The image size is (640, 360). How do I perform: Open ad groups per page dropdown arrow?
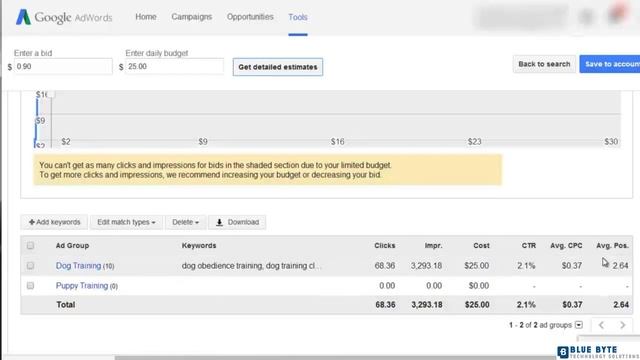click(x=579, y=325)
